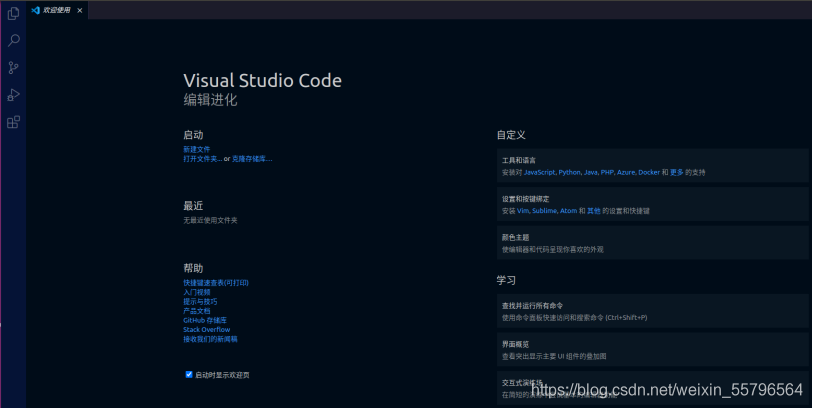The image size is (813, 409).
Task: Click 其他 keymaps link
Action: (594, 211)
